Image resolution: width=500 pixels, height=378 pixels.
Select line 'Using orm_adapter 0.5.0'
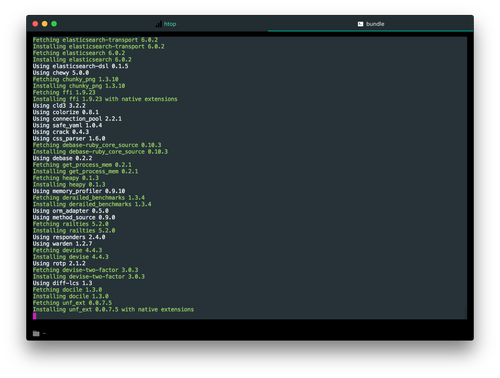pyautogui.click(x=71, y=211)
